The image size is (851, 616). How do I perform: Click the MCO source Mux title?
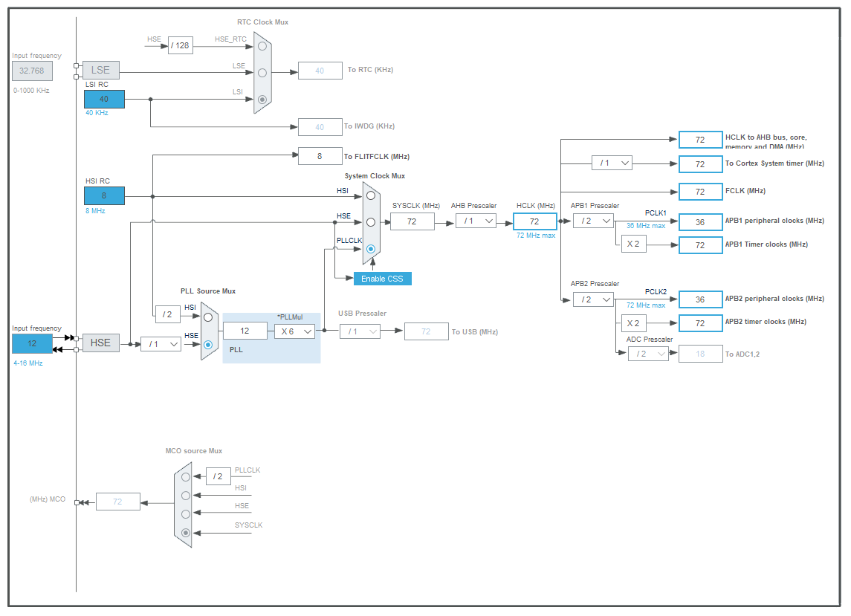(194, 451)
